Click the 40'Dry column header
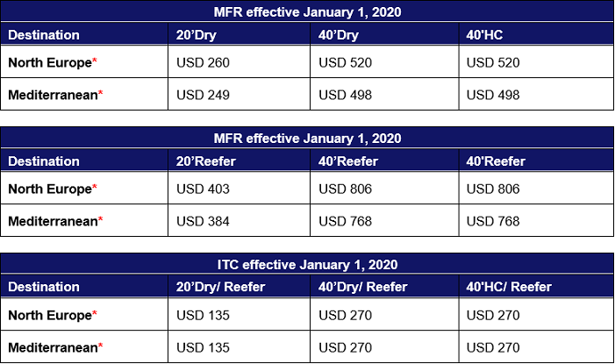Screen dimensions: 615x364 click(x=339, y=35)
